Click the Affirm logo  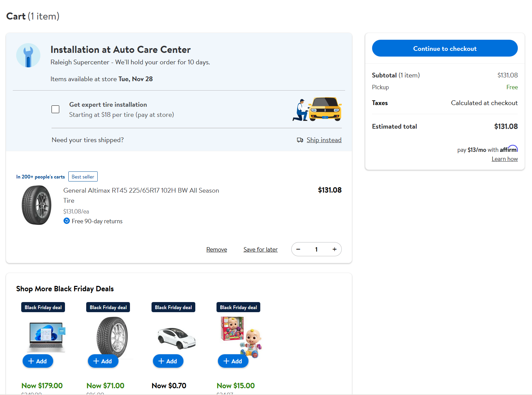coord(508,149)
